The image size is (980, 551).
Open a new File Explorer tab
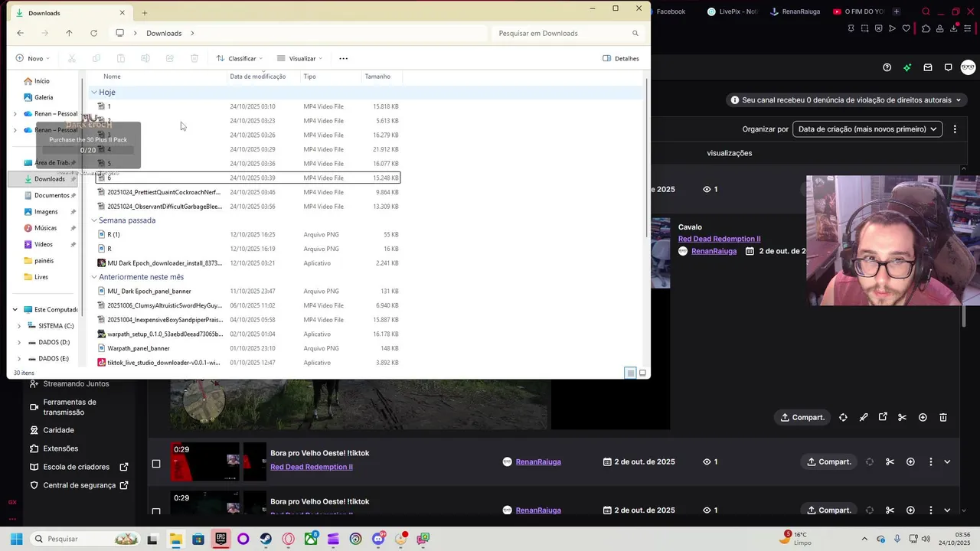coord(144,13)
